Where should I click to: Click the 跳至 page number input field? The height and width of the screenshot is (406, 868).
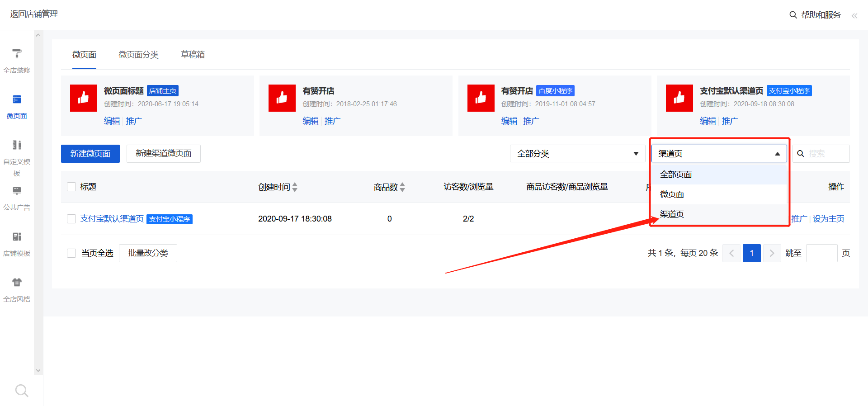822,253
